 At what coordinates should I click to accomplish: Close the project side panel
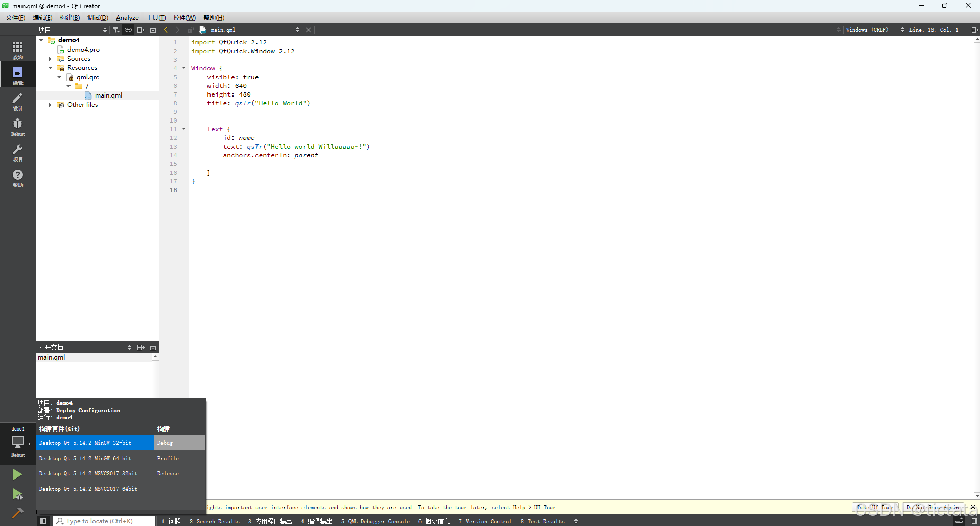pyautogui.click(x=153, y=30)
